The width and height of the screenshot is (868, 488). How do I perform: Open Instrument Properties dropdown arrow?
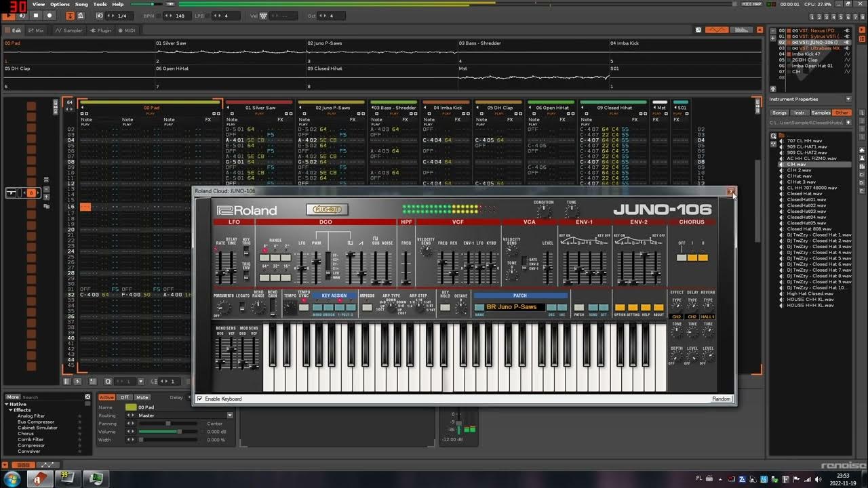coord(848,99)
